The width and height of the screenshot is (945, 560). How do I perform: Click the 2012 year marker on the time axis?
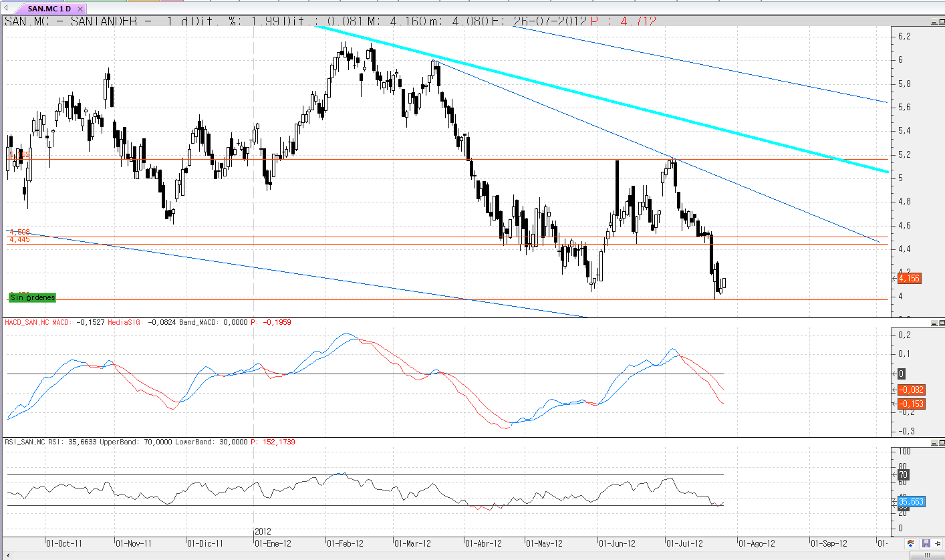263,531
